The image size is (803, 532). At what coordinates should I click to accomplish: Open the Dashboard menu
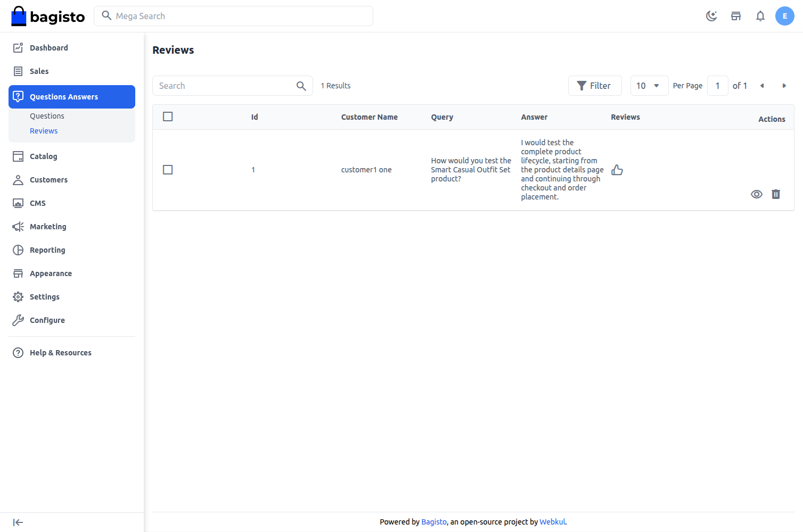click(72, 48)
